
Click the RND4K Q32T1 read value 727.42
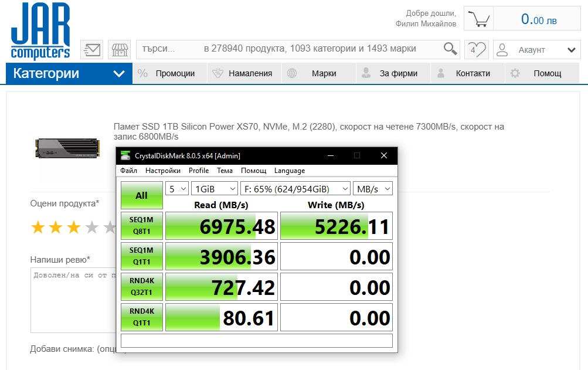coord(221,287)
